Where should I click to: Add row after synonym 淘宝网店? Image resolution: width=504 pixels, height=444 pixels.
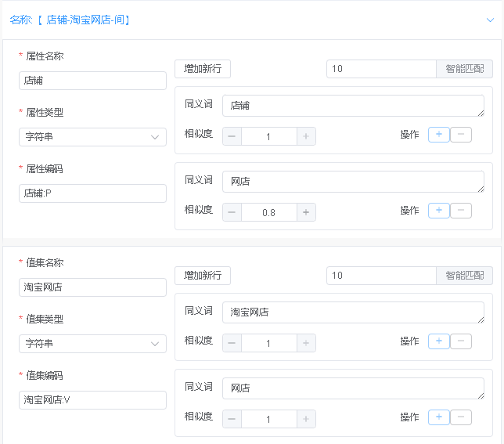click(438, 341)
